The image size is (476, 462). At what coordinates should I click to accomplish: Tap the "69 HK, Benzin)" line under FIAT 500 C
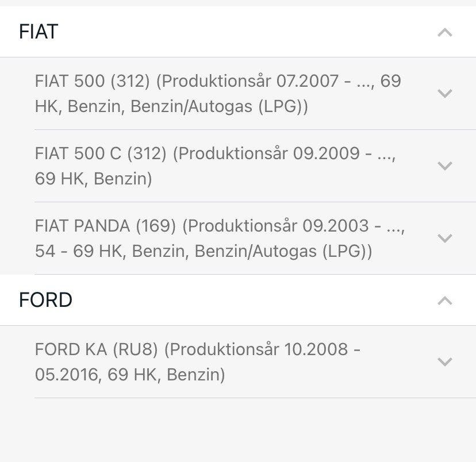pos(93,179)
